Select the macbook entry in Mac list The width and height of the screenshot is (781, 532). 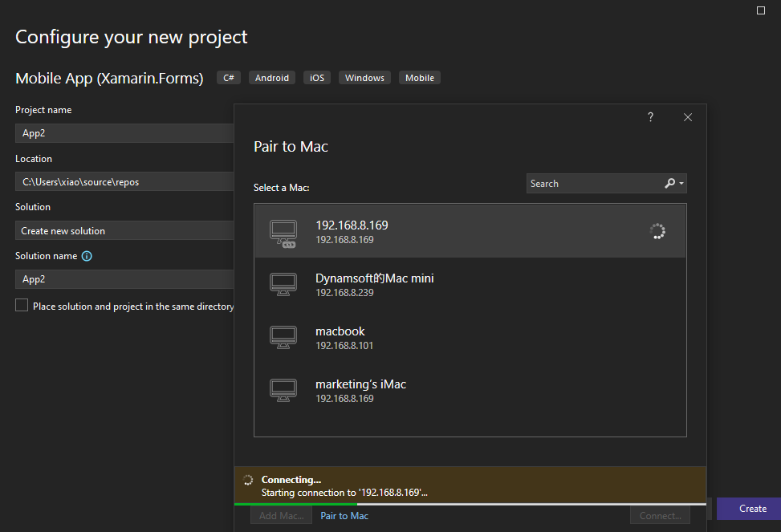(x=470, y=337)
